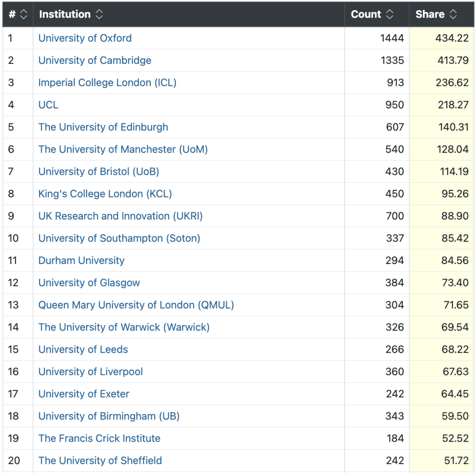Screen dimensions: 476x473
Task: Open University of Glasgow entry
Action: (89, 283)
